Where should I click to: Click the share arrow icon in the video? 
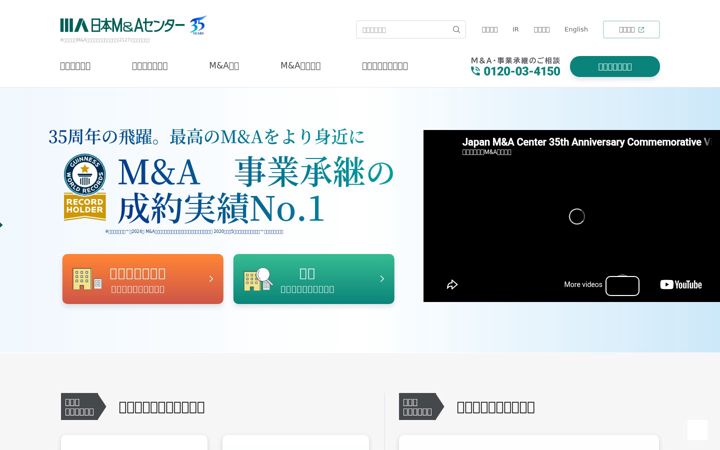(x=452, y=285)
